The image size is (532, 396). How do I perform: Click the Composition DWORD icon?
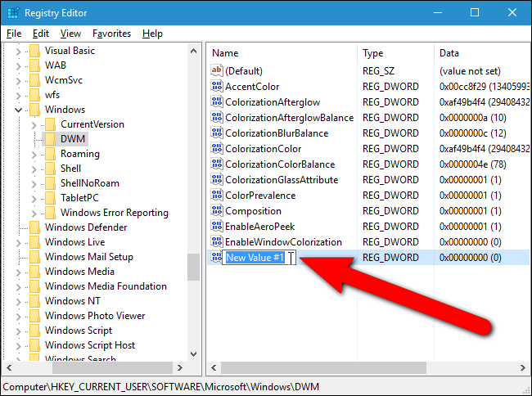coord(216,210)
